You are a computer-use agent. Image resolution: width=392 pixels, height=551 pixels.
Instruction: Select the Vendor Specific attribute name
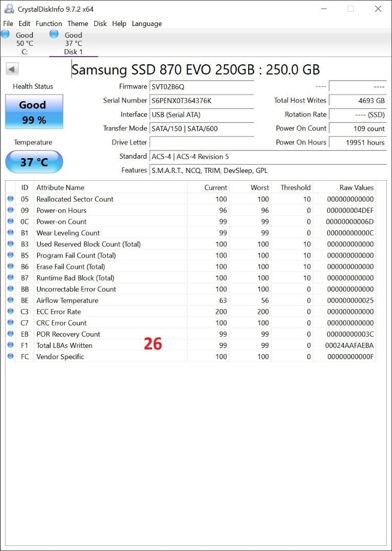point(60,357)
